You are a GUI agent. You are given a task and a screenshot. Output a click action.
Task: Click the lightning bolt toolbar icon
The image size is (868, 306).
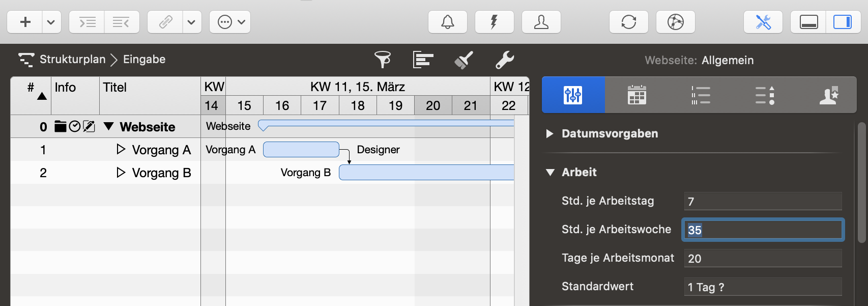tap(494, 22)
